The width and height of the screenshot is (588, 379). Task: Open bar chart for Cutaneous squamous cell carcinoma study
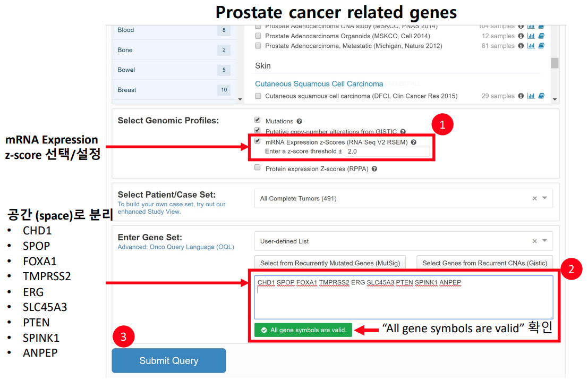click(531, 96)
